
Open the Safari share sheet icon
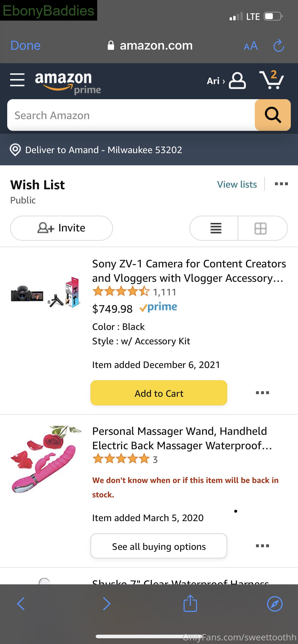coord(190,603)
